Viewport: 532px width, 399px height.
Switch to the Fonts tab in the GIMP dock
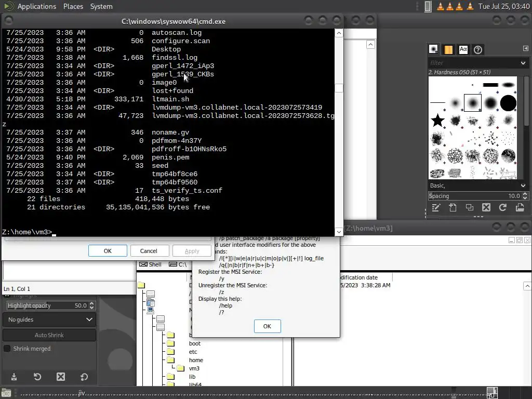pos(463,49)
